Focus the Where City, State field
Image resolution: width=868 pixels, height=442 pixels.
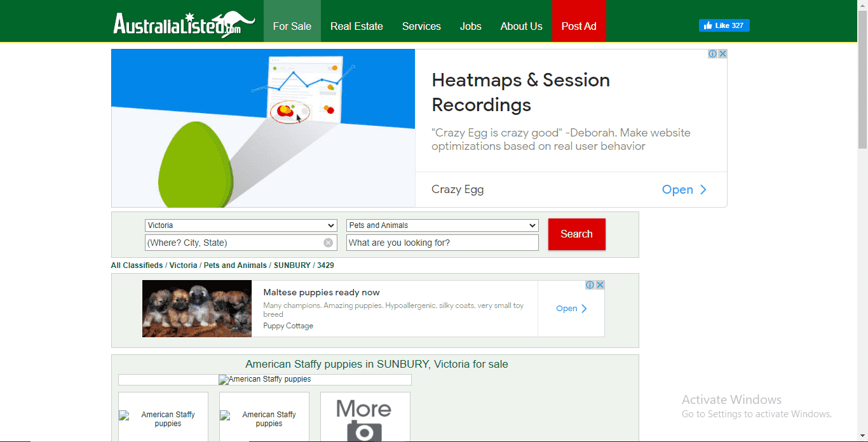click(x=241, y=243)
